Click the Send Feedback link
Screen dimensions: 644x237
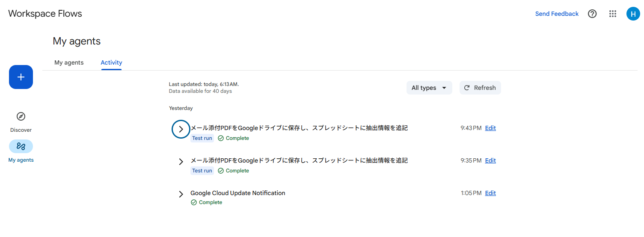[557, 14]
